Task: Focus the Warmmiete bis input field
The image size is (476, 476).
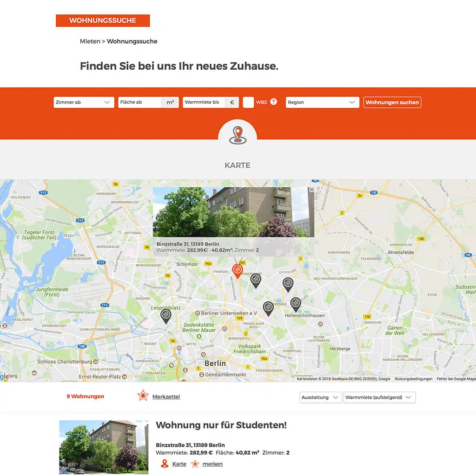Action: click(205, 102)
